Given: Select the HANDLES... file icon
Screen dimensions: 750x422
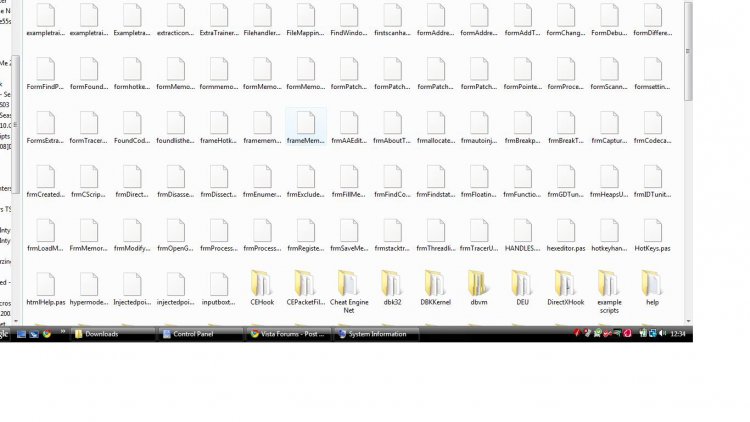Looking at the screenshot, I should click(x=522, y=231).
